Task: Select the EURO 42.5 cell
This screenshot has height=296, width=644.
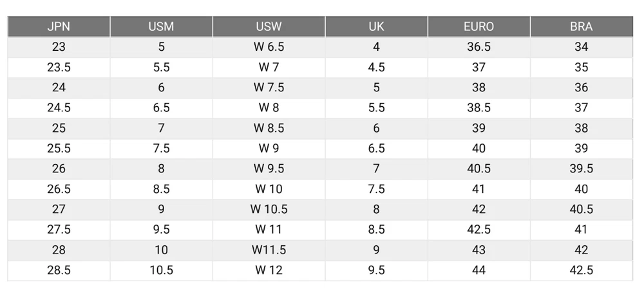Action: [478, 230]
